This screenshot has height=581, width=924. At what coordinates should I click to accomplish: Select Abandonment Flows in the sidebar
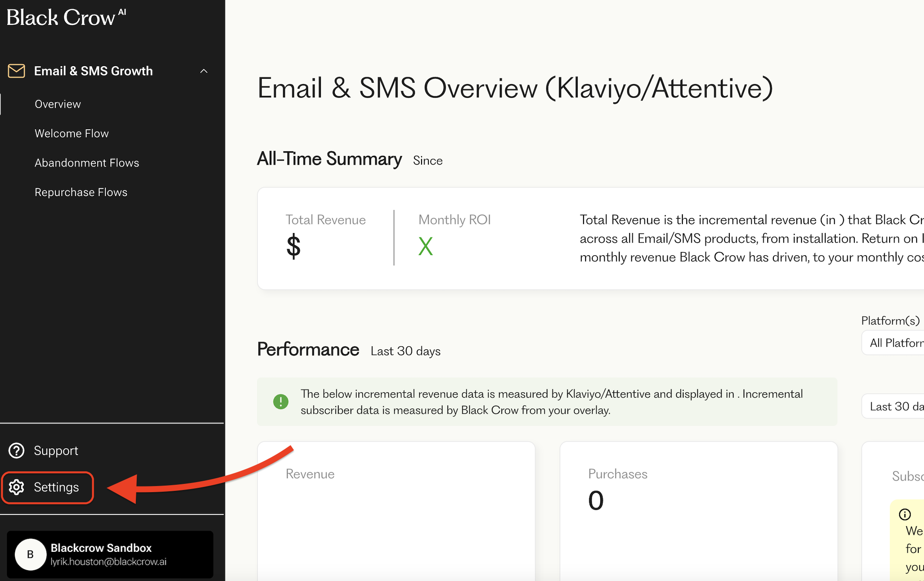click(x=87, y=162)
